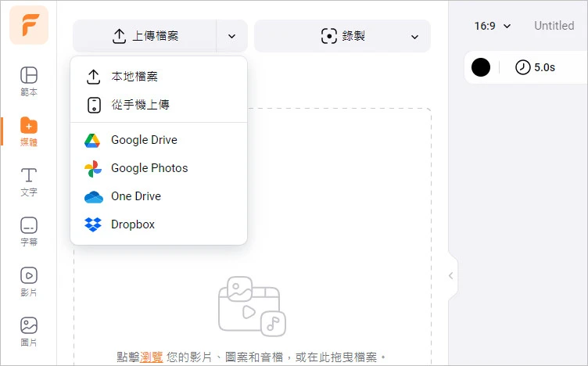Open the 字幕 subtitles panel
Screen dimensions: 588x366
coord(29,231)
